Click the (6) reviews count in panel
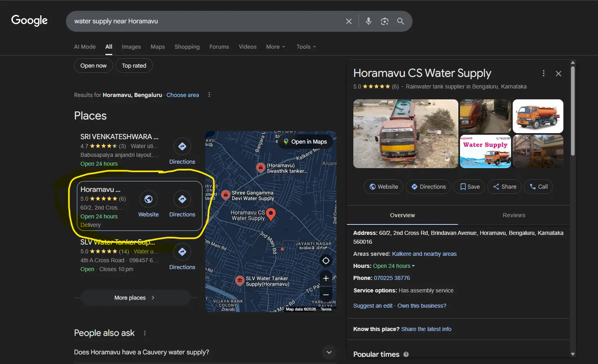 (x=395, y=86)
